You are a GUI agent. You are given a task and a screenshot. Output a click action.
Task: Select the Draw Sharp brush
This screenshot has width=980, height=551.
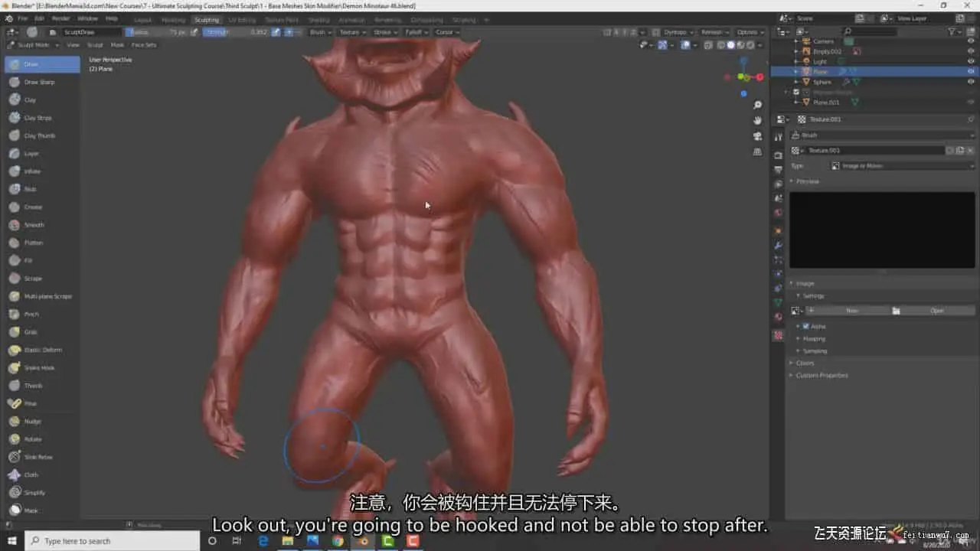click(42, 82)
